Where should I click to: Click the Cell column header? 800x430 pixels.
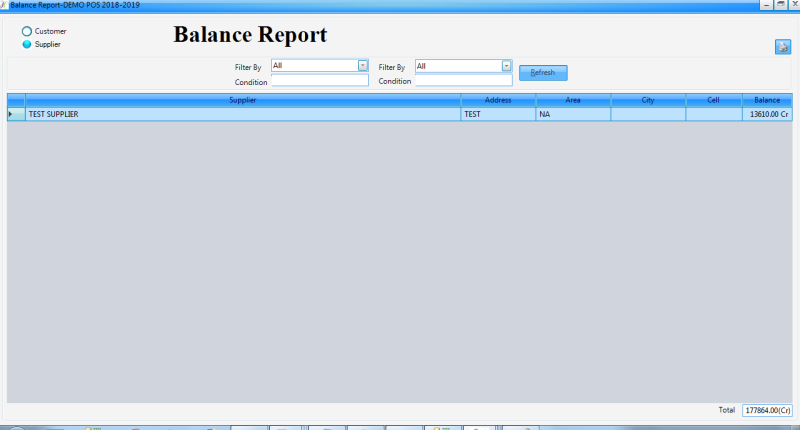point(712,100)
